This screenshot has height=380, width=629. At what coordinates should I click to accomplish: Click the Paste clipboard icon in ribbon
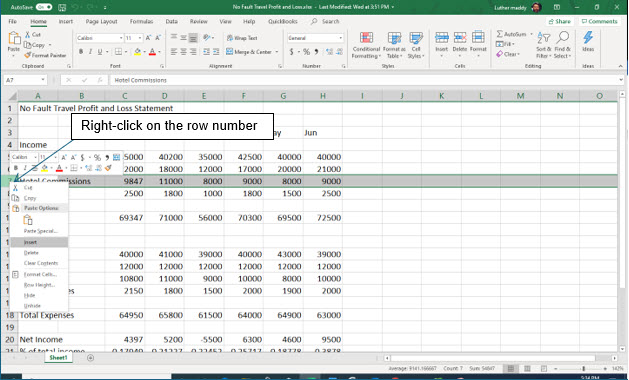[x=14, y=38]
